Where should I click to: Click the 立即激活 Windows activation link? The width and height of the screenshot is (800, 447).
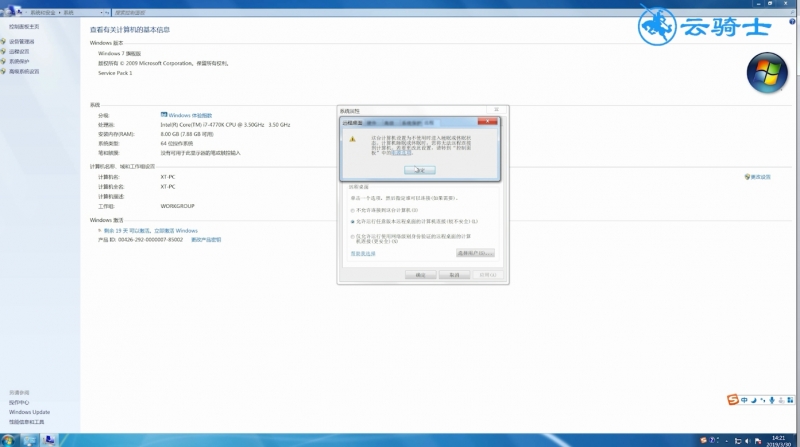pyautogui.click(x=176, y=231)
